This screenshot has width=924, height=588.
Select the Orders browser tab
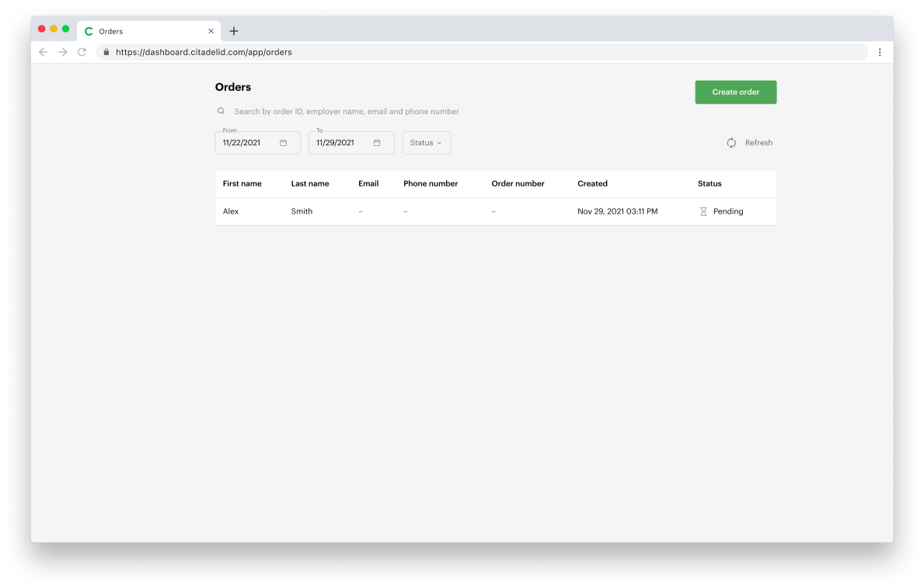pos(149,31)
